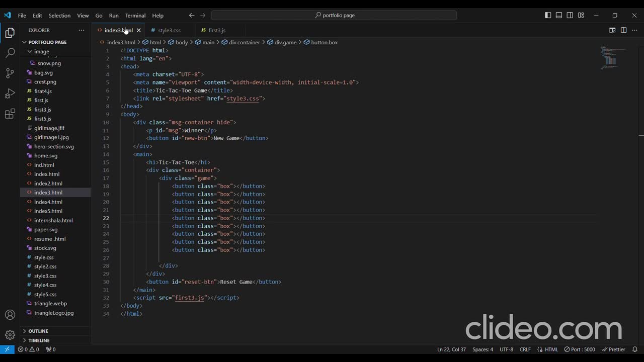Viewport: 644px width, 362px height.
Task: Open the Explorer view in activity bar
Action: coord(10,33)
